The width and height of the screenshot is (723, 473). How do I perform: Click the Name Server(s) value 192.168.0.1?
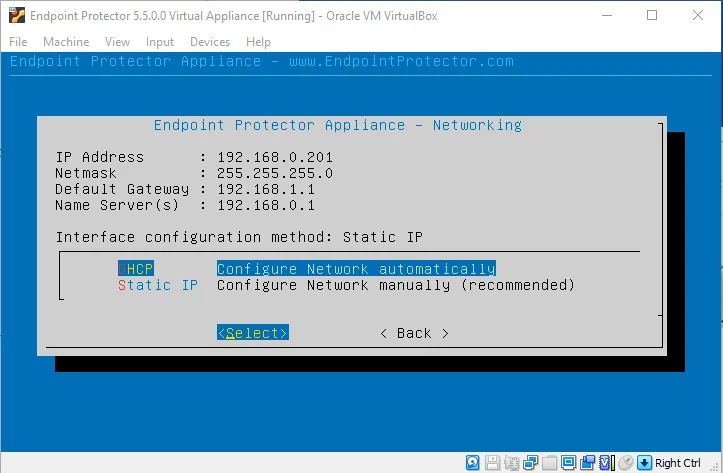(266, 205)
